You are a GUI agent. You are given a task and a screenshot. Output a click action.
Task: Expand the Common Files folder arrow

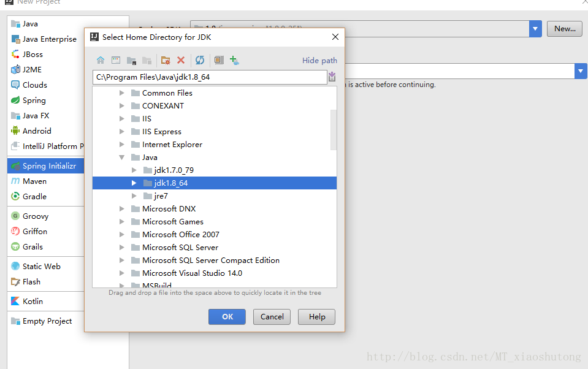point(121,93)
